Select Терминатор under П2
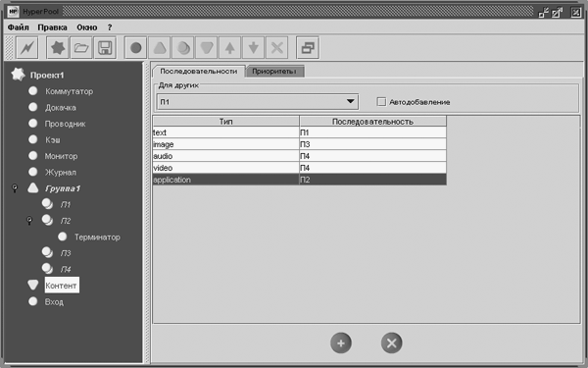 (x=97, y=237)
